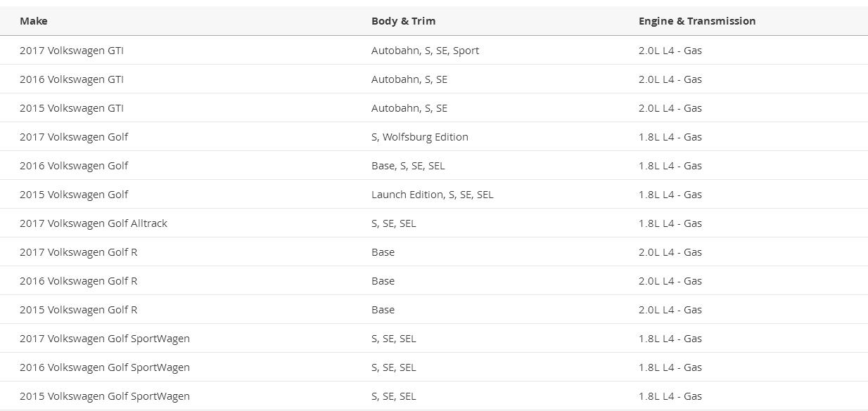This screenshot has width=868, height=411.
Task: Select the 2016 Volkswagen GTI entry
Action: [72, 79]
